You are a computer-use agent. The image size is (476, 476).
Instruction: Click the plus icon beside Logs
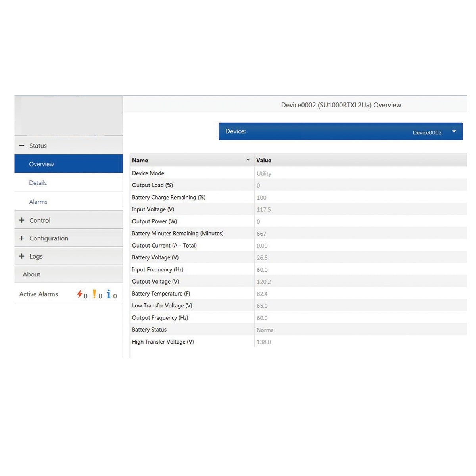tap(22, 256)
